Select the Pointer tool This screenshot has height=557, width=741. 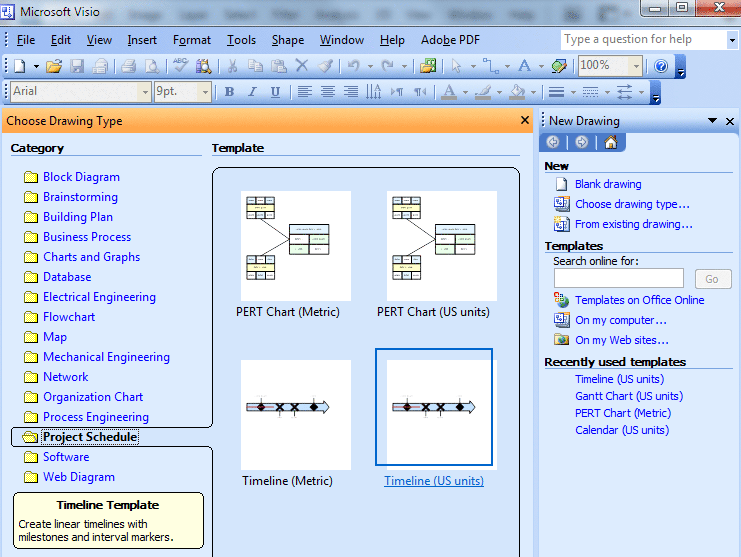pos(457,66)
